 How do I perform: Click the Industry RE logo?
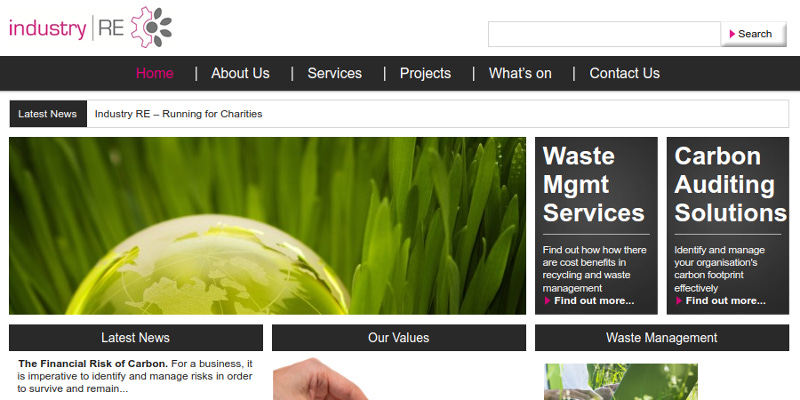click(90, 28)
